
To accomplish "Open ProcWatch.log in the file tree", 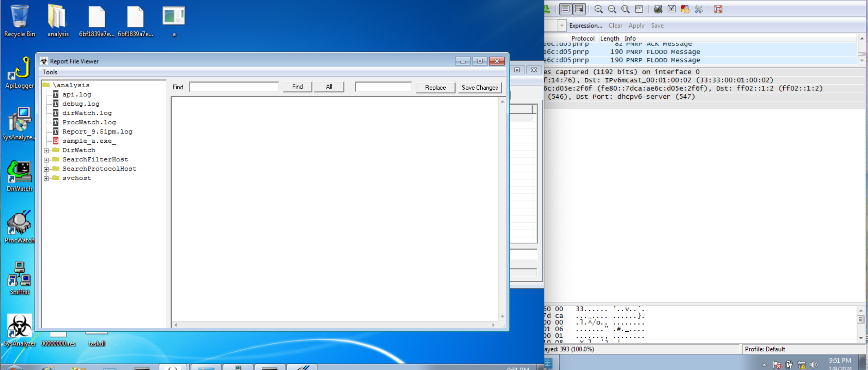I will (x=89, y=122).
